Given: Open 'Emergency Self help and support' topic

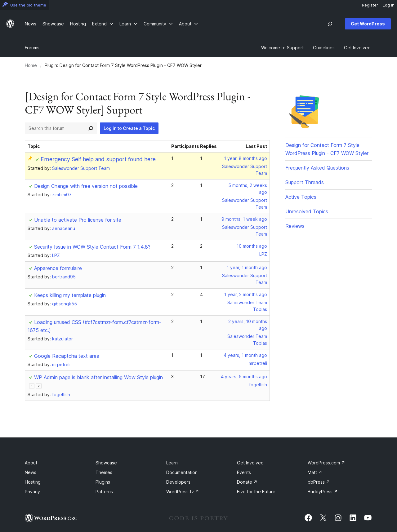Looking at the screenshot, I should click(98, 159).
